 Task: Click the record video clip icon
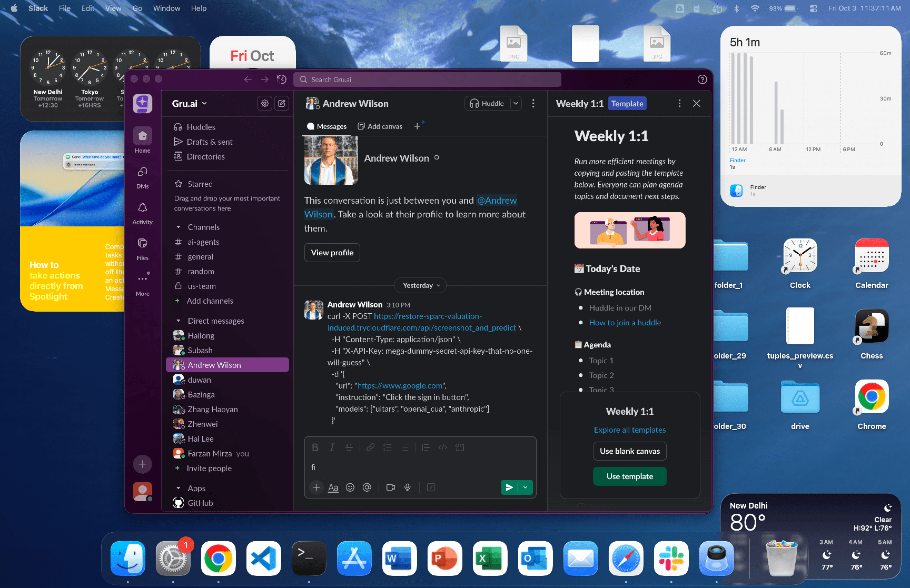[x=391, y=487]
